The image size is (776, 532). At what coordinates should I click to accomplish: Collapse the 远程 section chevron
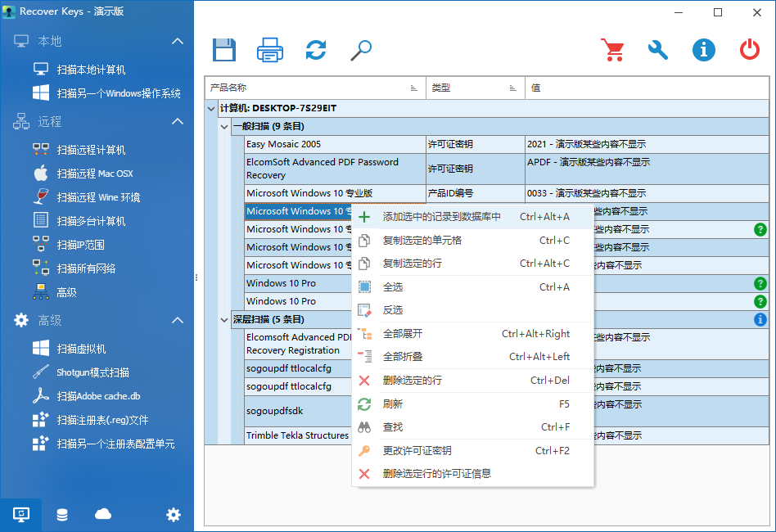[177, 121]
